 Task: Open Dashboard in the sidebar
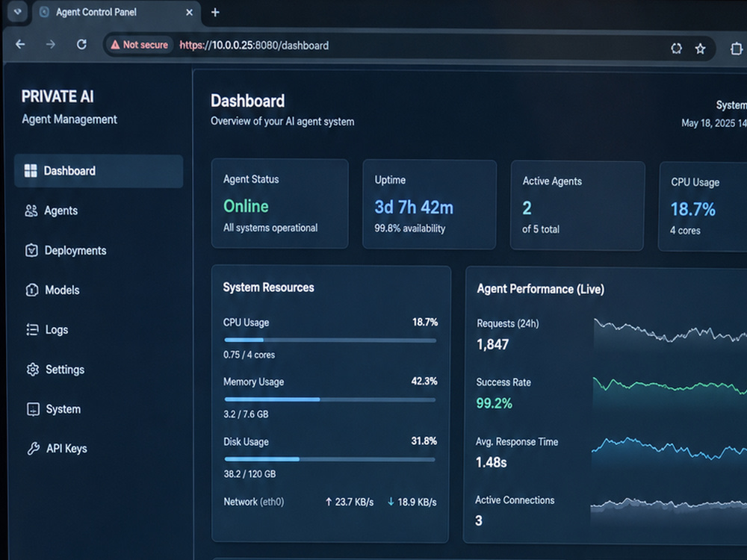coord(99,171)
